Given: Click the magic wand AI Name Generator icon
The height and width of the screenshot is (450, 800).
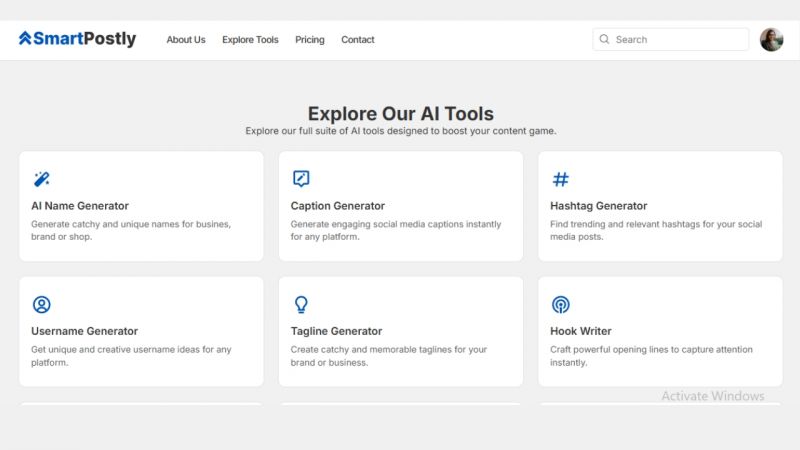Looking at the screenshot, I should tap(41, 179).
